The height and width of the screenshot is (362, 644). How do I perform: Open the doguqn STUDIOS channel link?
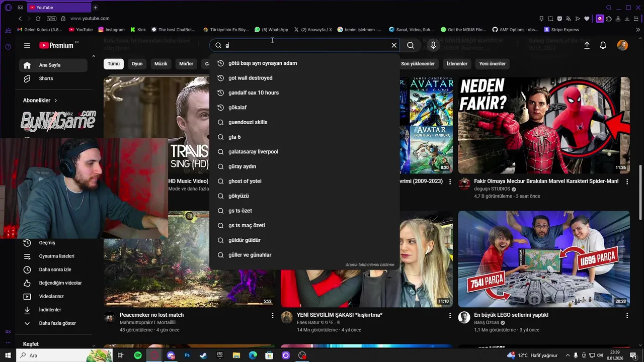coord(492,189)
